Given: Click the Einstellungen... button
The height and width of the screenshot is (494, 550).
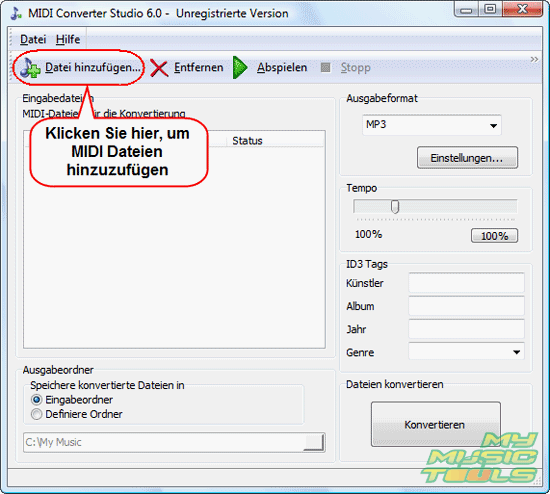Looking at the screenshot, I should 467,158.
